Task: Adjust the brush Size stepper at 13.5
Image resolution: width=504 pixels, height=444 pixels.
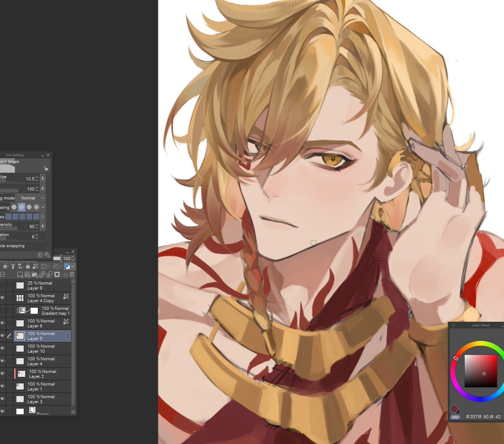Action: coord(37,179)
